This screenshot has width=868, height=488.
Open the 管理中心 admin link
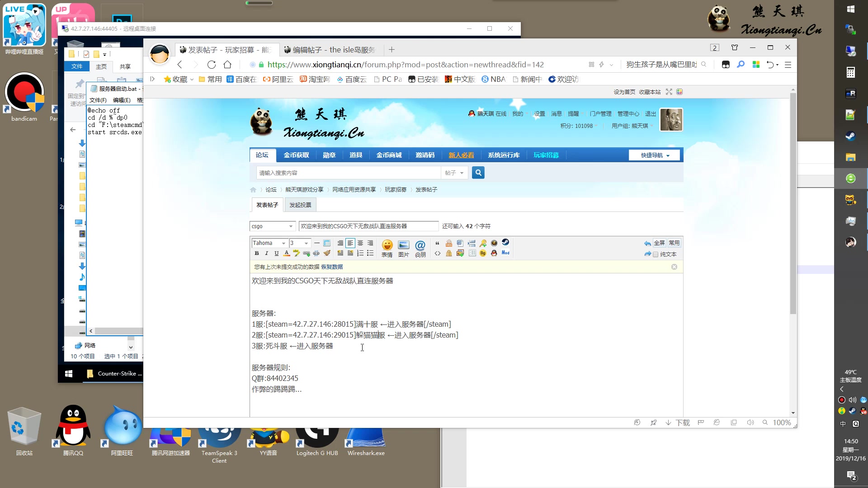coord(628,114)
